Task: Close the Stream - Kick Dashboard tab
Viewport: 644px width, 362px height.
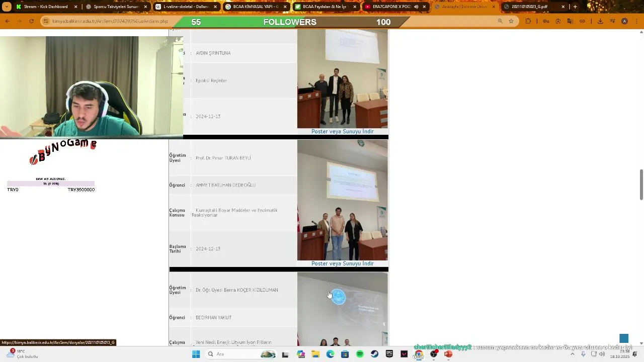Action: point(76,7)
